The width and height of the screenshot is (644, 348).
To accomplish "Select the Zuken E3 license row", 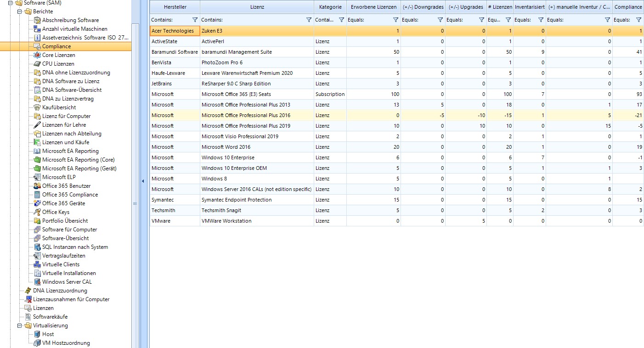I will (x=397, y=31).
